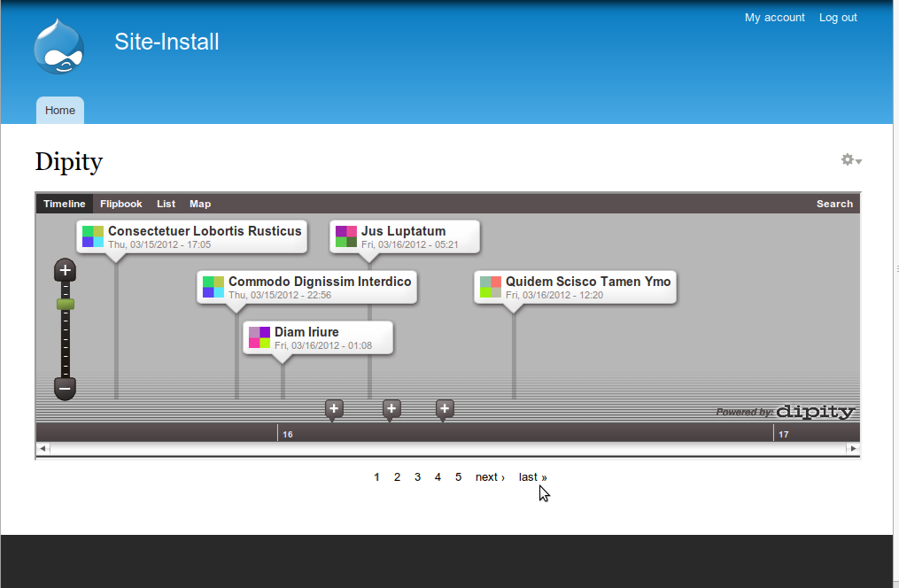Go to pager page 2

pyautogui.click(x=397, y=477)
